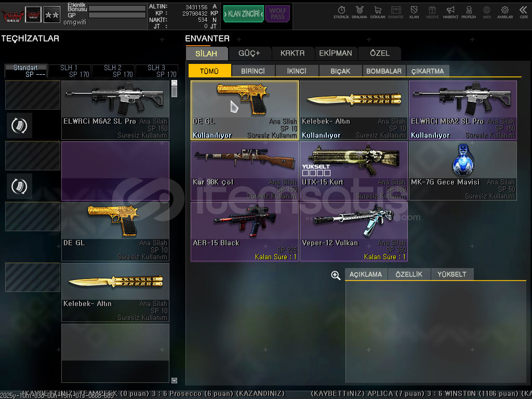Screen dimensions: 532x399
Task: Select the ÇIKARTMA filter tab
Action: coord(428,71)
